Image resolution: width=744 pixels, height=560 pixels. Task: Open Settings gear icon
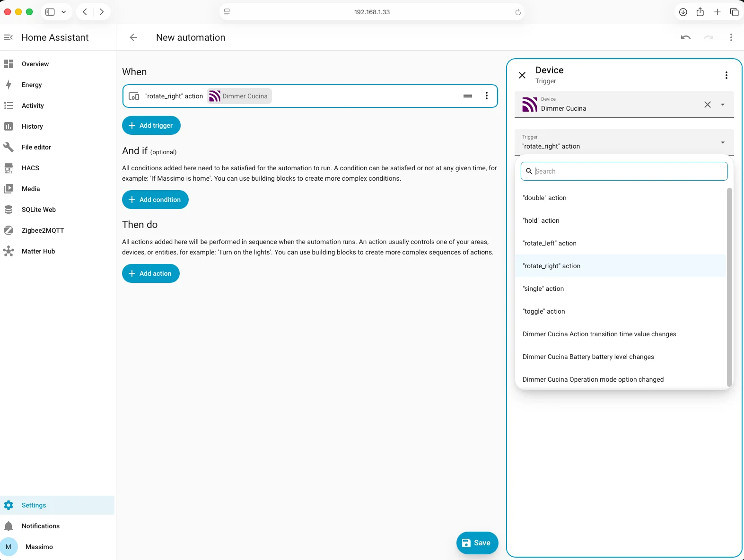(9, 505)
